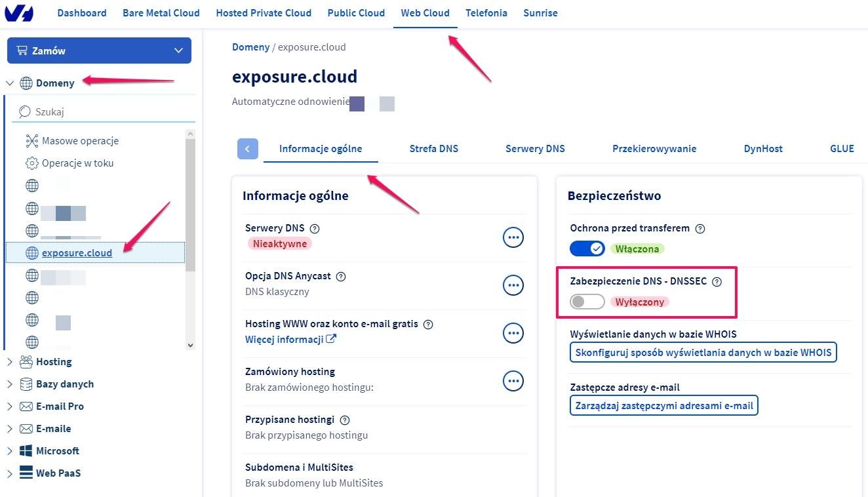Expand the Web PaaS section

[x=10, y=473]
